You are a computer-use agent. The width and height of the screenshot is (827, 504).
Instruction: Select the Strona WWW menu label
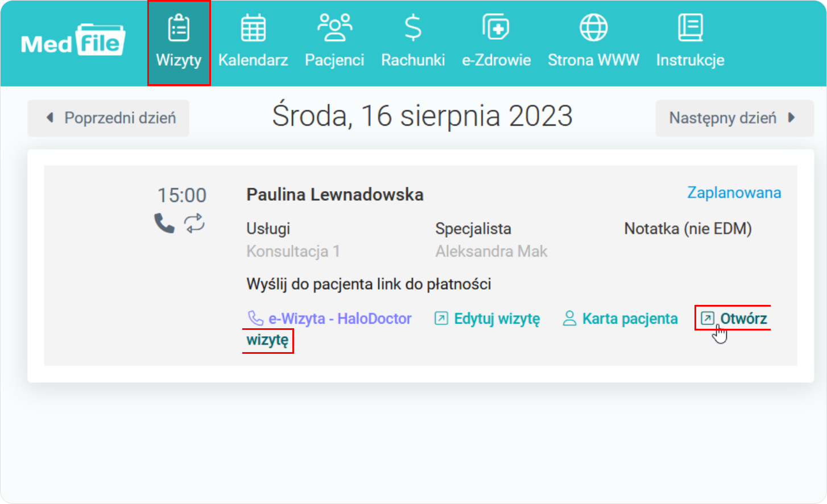coord(593,60)
